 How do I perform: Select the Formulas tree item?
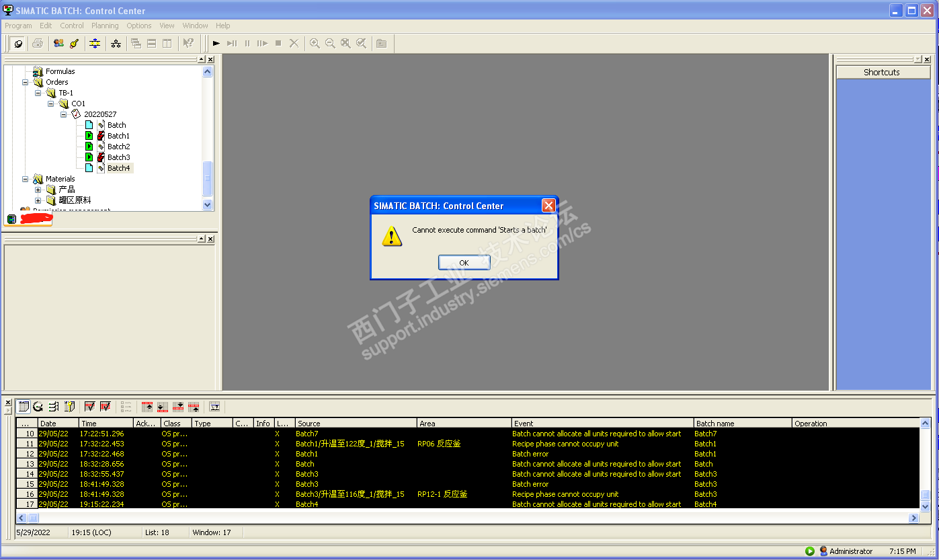(60, 71)
